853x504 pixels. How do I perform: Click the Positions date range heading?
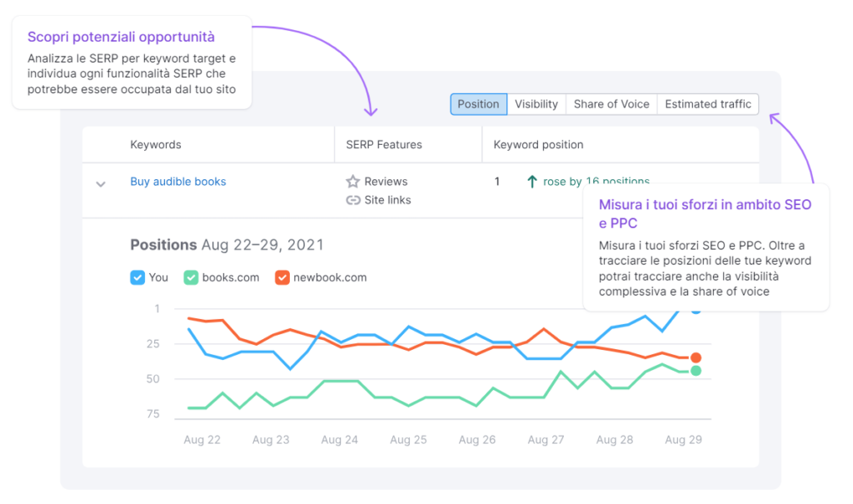pyautogui.click(x=226, y=244)
